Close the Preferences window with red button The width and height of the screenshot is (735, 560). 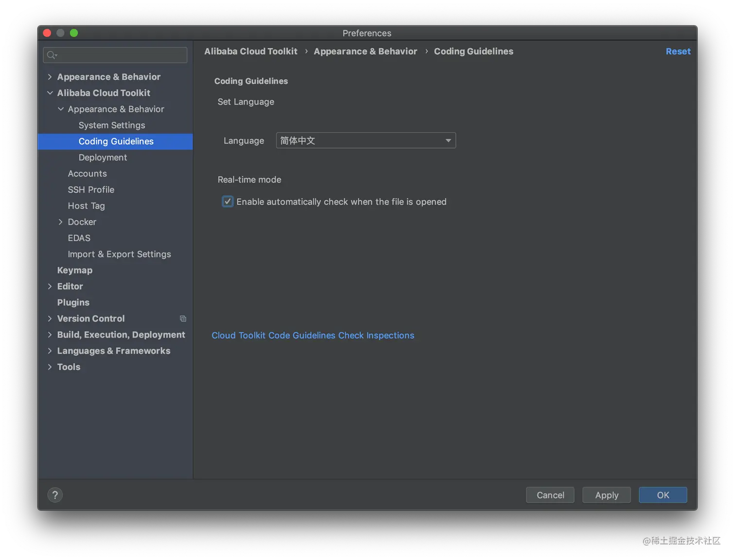[47, 33]
